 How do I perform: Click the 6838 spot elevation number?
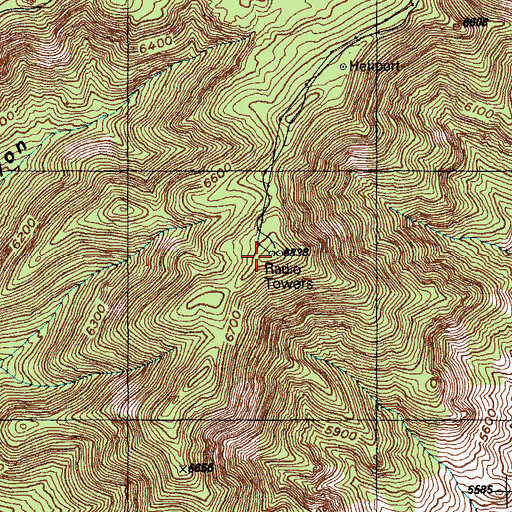(x=295, y=252)
